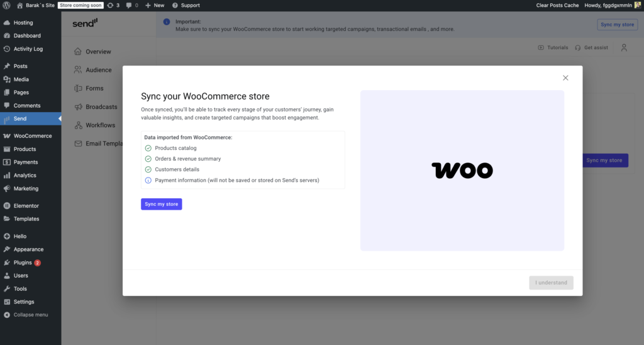Click the send logo

tap(85, 23)
